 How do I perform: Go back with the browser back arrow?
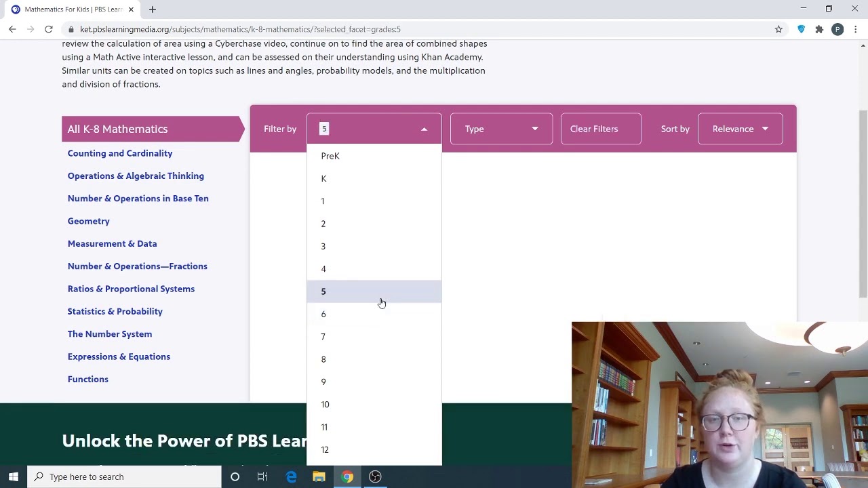(12, 29)
